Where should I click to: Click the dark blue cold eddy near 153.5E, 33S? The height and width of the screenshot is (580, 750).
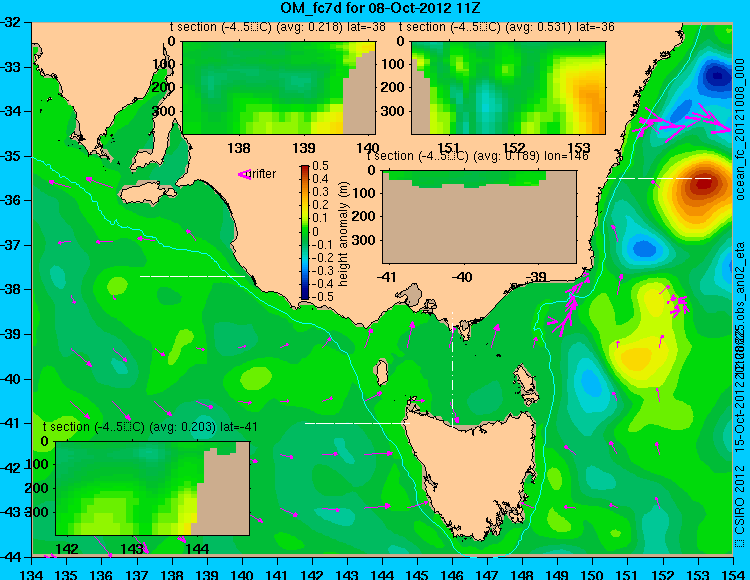[716, 76]
